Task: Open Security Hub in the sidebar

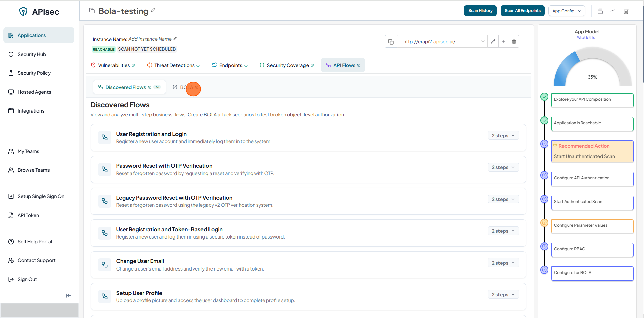Action: pyautogui.click(x=32, y=54)
